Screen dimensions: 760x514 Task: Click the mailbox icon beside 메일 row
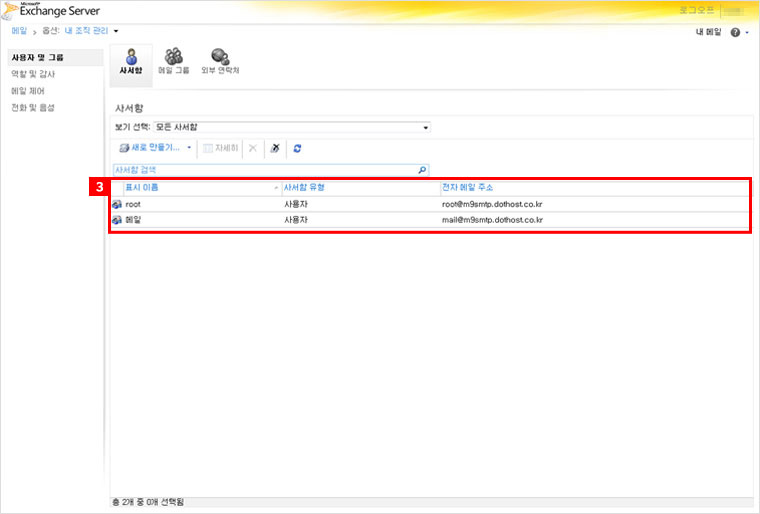click(117, 219)
